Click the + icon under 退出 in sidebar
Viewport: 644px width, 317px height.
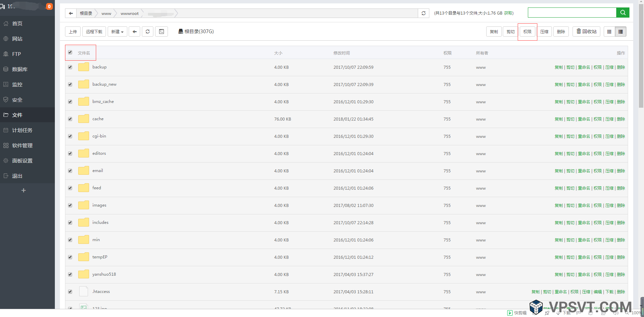click(x=23, y=190)
